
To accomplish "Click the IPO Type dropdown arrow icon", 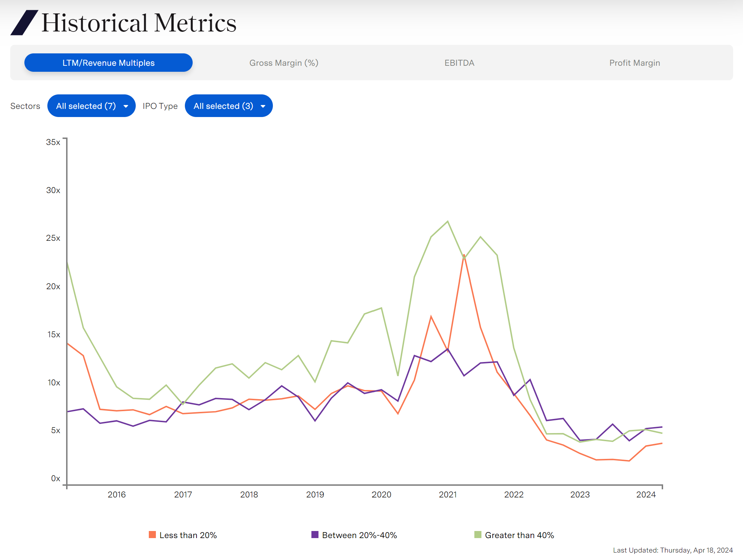I will pos(263,106).
